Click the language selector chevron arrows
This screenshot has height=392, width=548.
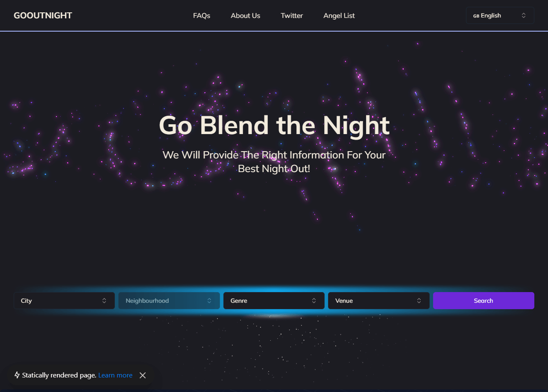pyautogui.click(x=524, y=15)
